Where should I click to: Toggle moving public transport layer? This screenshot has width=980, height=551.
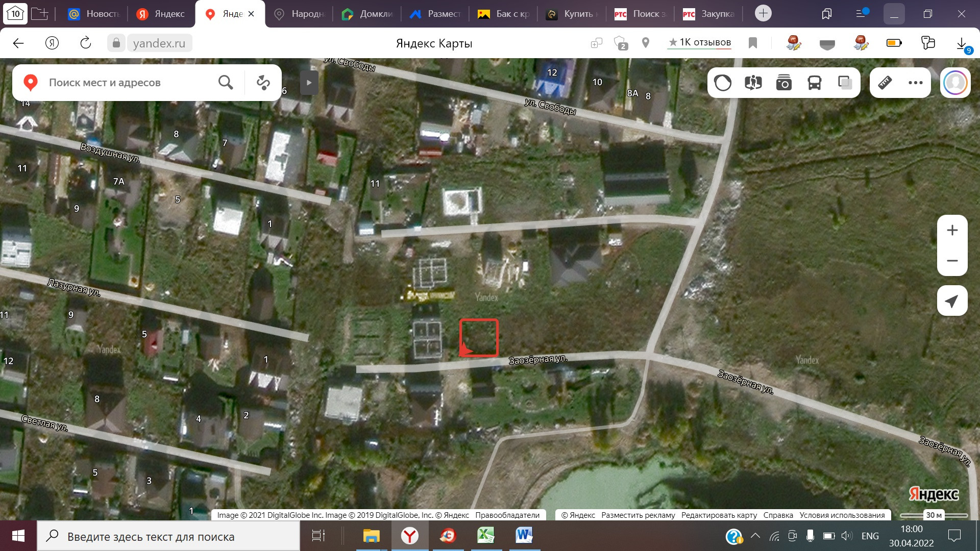click(815, 83)
